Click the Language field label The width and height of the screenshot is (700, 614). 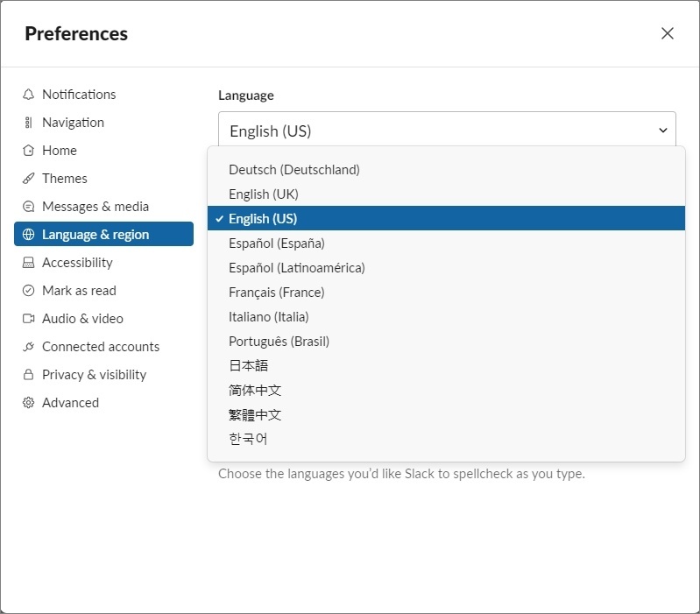click(246, 95)
